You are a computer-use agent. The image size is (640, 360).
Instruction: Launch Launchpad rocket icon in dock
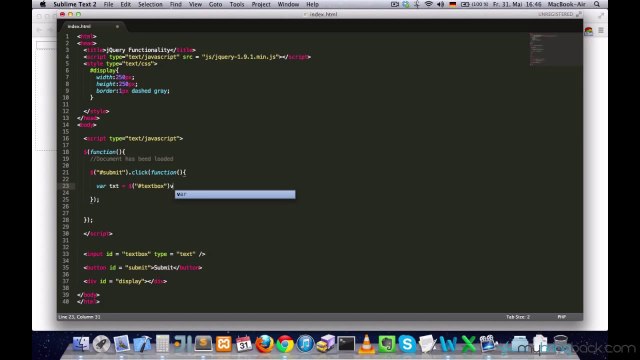(x=101, y=344)
